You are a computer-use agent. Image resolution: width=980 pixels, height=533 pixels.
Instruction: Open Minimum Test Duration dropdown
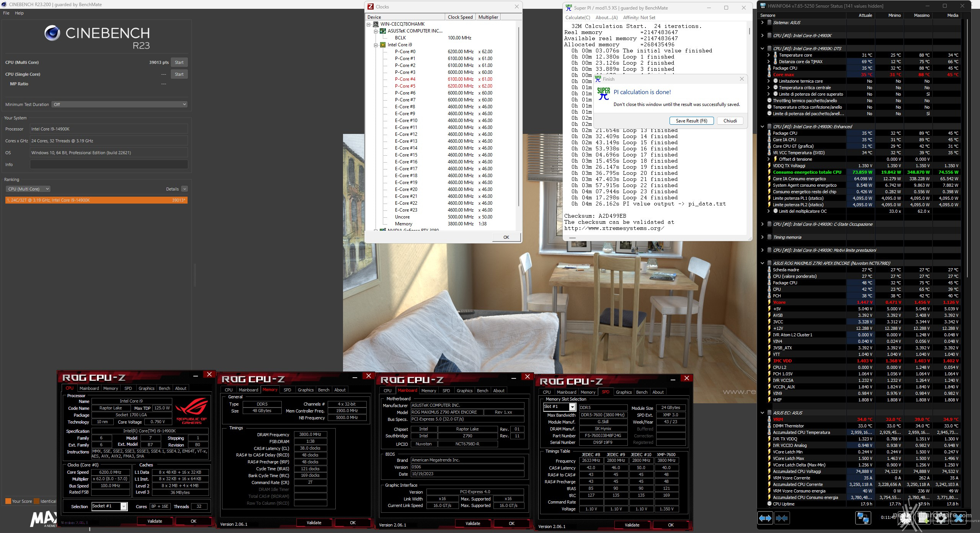pyautogui.click(x=119, y=104)
